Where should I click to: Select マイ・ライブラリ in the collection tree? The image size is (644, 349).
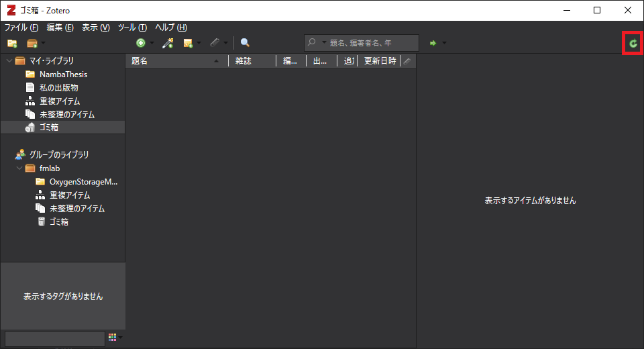pos(52,61)
